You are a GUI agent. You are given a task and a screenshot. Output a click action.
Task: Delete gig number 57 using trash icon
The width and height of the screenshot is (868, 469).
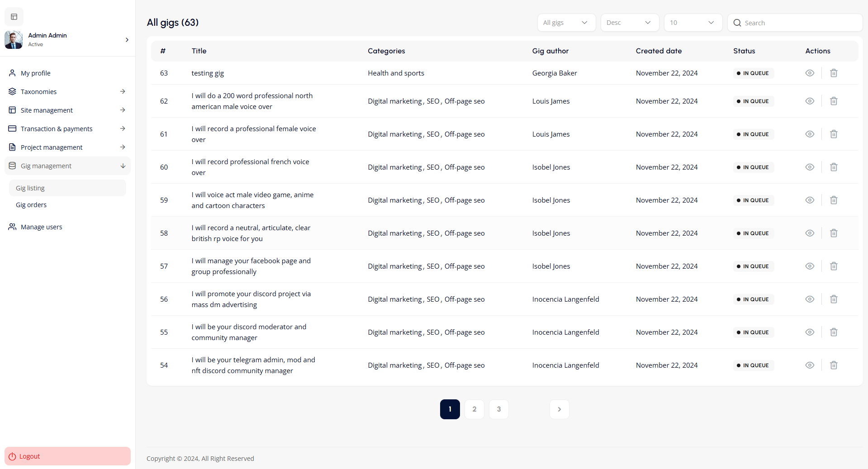833,266
